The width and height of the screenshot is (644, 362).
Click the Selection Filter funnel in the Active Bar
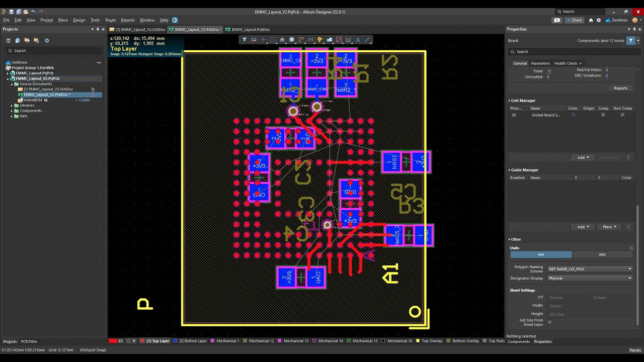[245, 39]
